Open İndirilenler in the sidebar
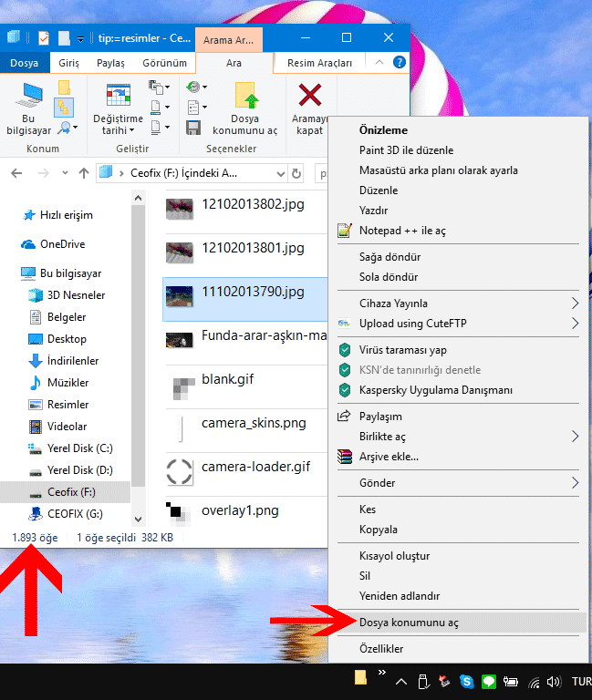 tap(73, 361)
